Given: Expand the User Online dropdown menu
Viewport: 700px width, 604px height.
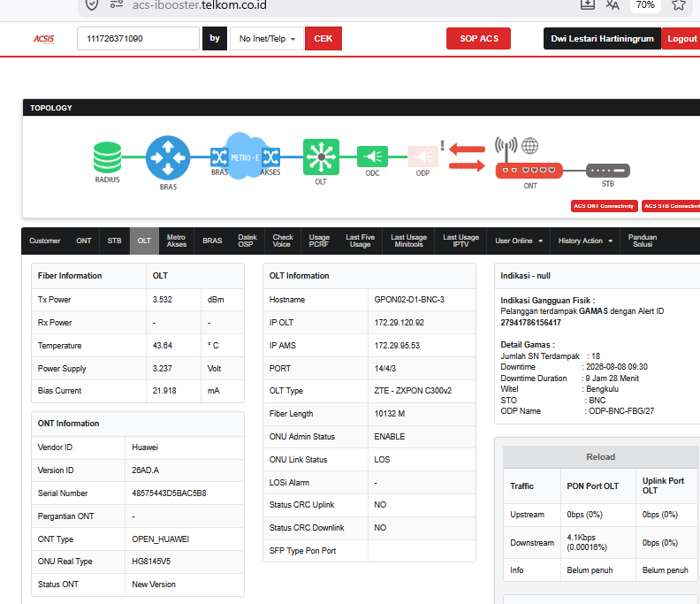Looking at the screenshot, I should [518, 241].
